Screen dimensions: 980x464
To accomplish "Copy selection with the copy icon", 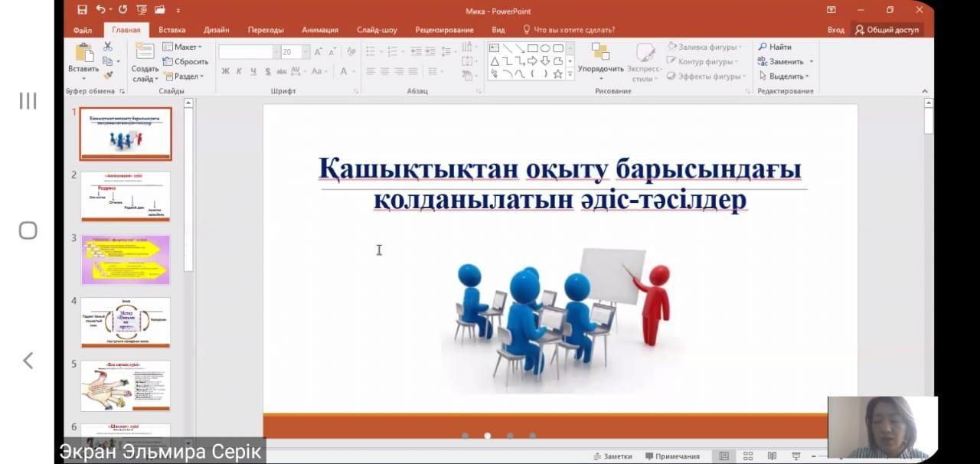I will pyautogui.click(x=108, y=61).
